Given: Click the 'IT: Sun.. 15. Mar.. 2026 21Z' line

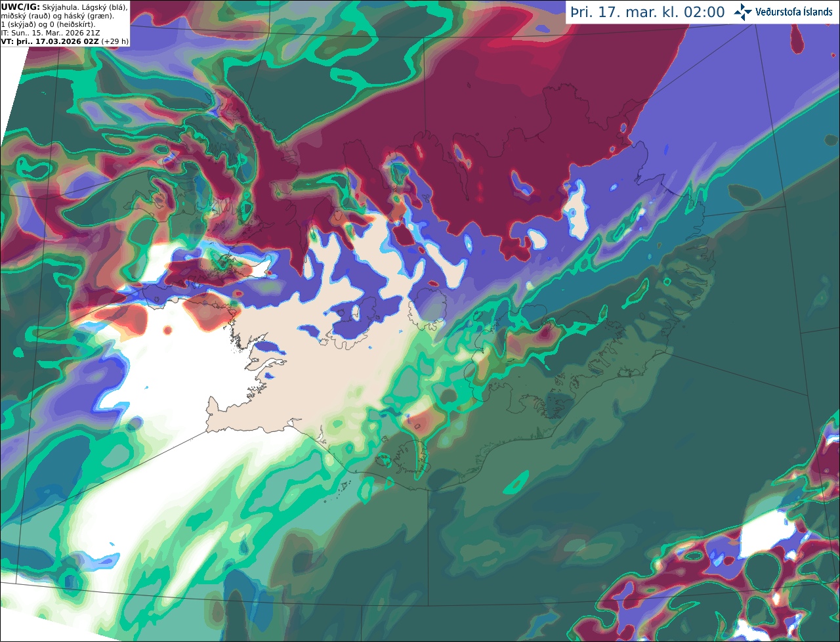Looking at the screenshot, I should pyautogui.click(x=51, y=33).
